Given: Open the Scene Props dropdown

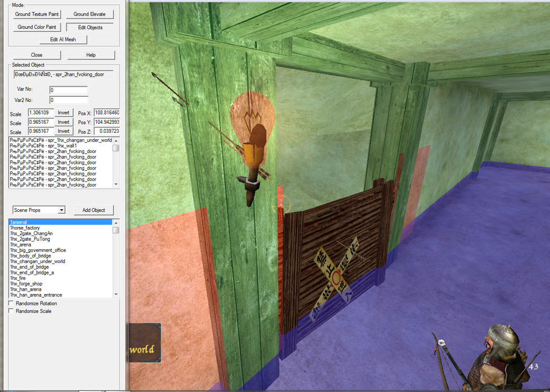Looking at the screenshot, I should click(39, 210).
